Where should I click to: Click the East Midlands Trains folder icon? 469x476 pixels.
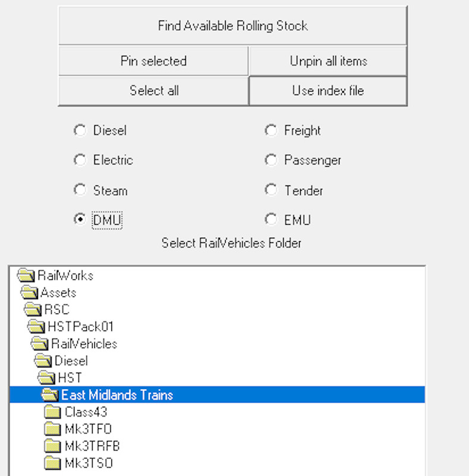click(x=50, y=394)
